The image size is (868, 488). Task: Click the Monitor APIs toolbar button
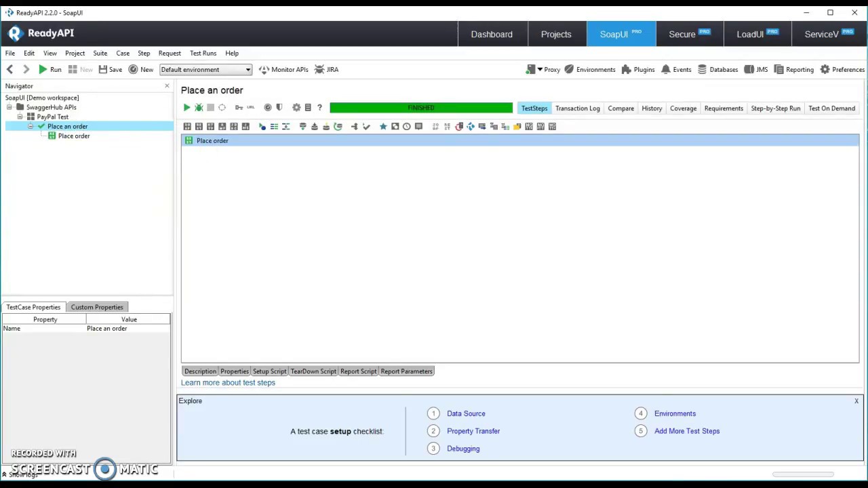pos(283,69)
